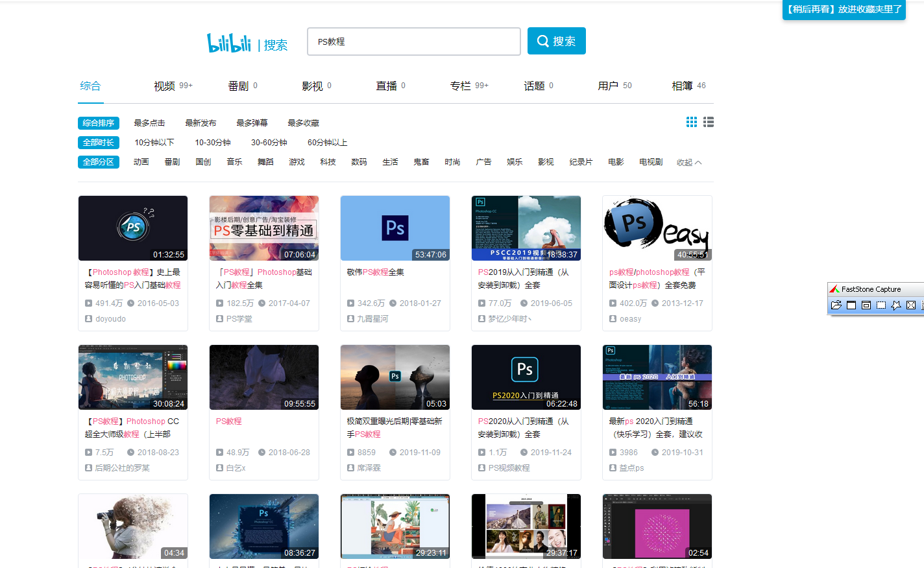Image resolution: width=924 pixels, height=568 pixels.
Task: Open the Ps easy thumbnail
Action: pyautogui.click(x=657, y=228)
